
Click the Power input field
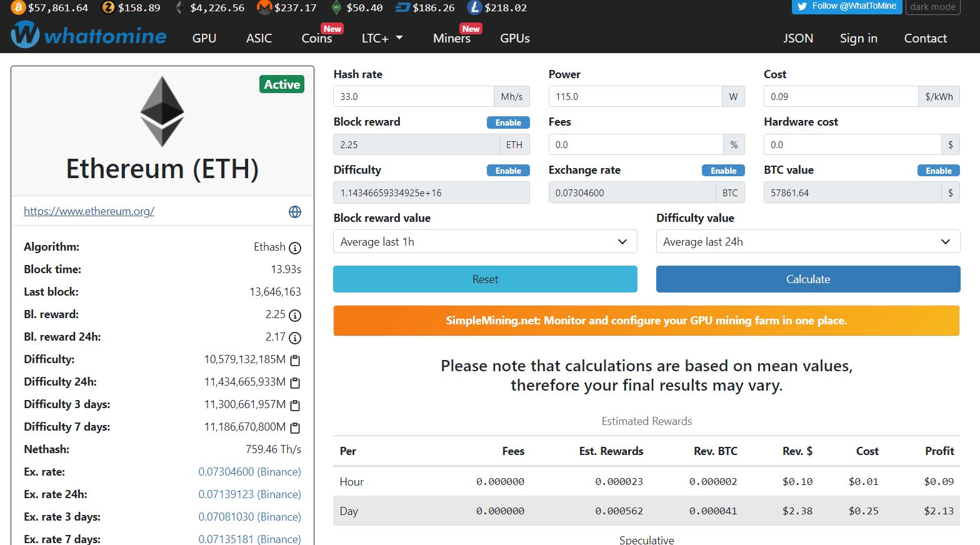[635, 96]
